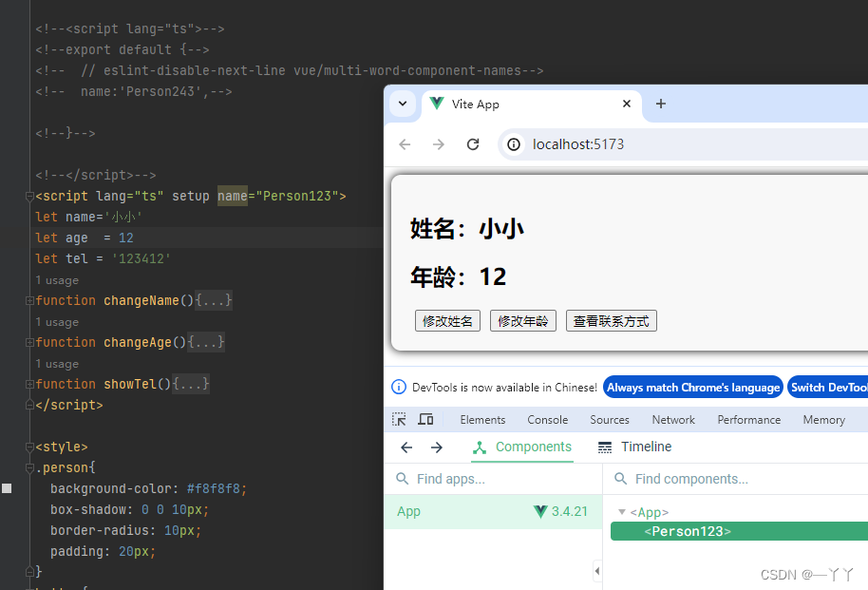
Task: Expand the folded changeName function
Action: coord(28,300)
